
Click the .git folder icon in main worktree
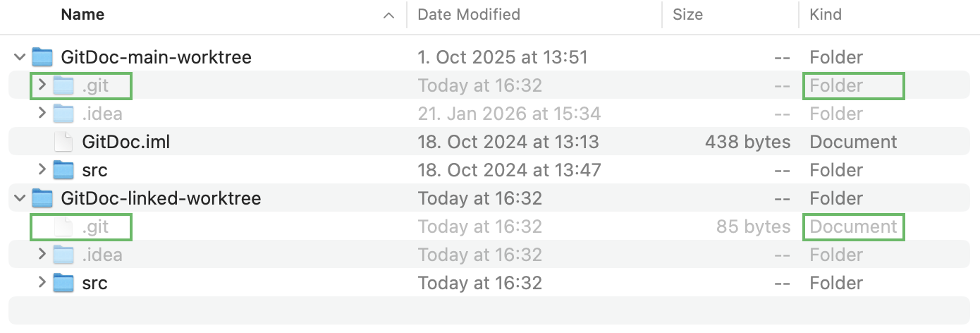tap(64, 85)
